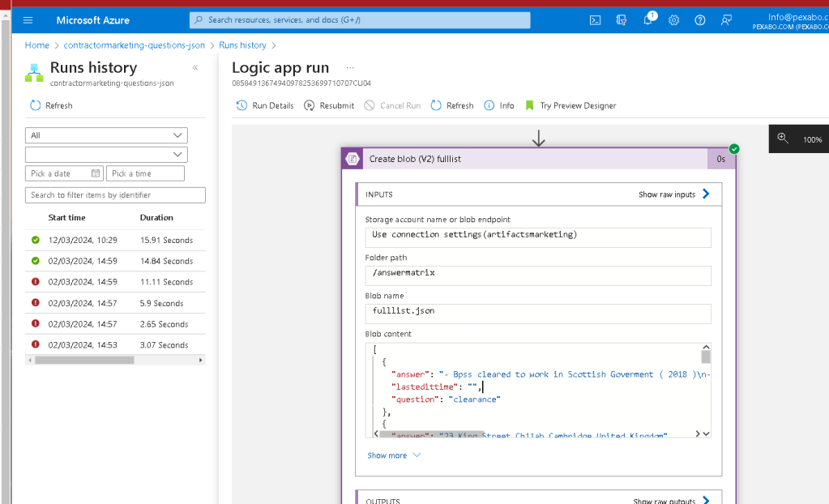Collapse the Runs history pane

[195, 67]
